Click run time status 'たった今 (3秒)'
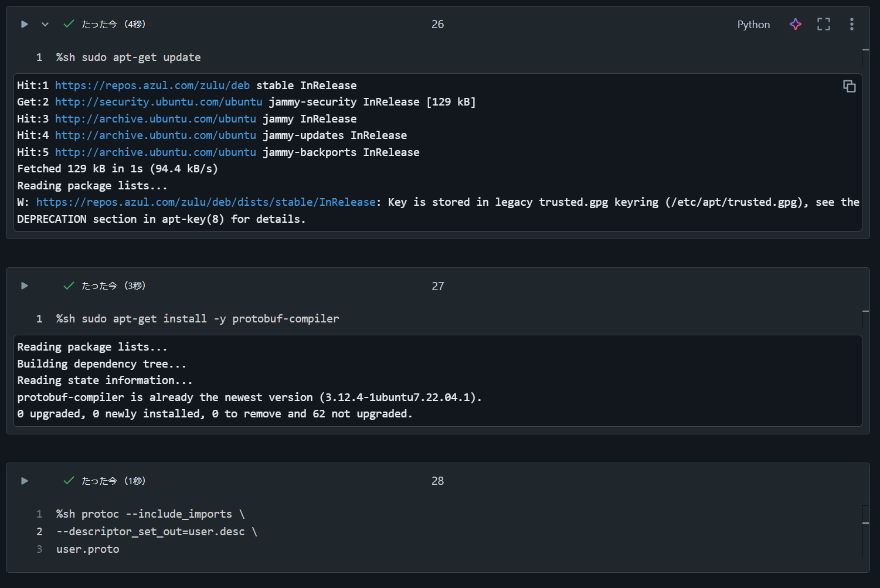This screenshot has height=588, width=880. point(114,285)
